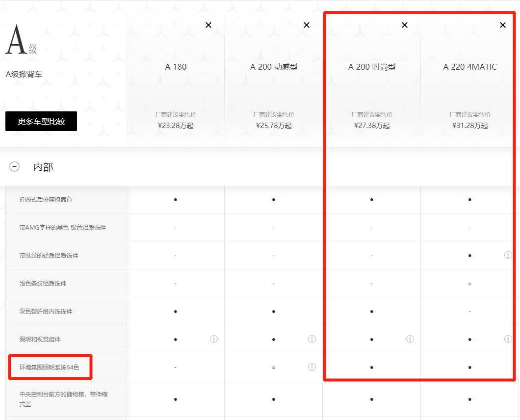Click the 内部 section title
The image size is (520, 420).
(43, 167)
